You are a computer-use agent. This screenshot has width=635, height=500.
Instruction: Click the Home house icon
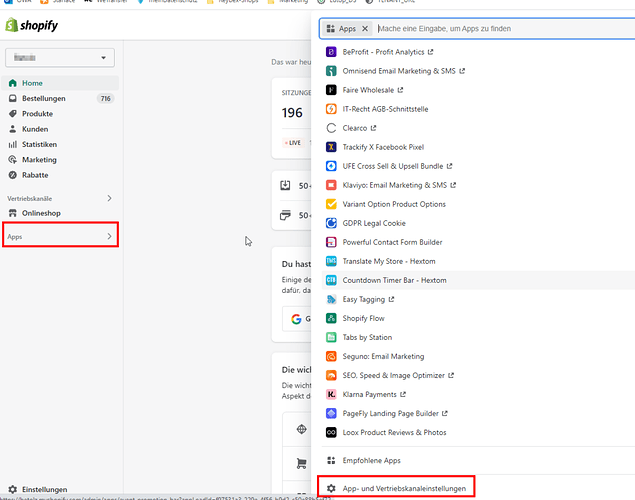point(13,83)
